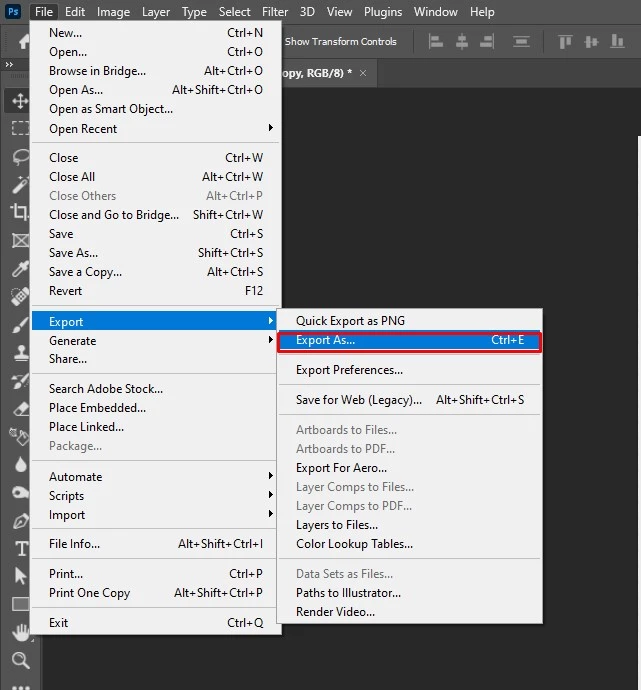
Task: Open the Window menu
Action: click(x=436, y=11)
